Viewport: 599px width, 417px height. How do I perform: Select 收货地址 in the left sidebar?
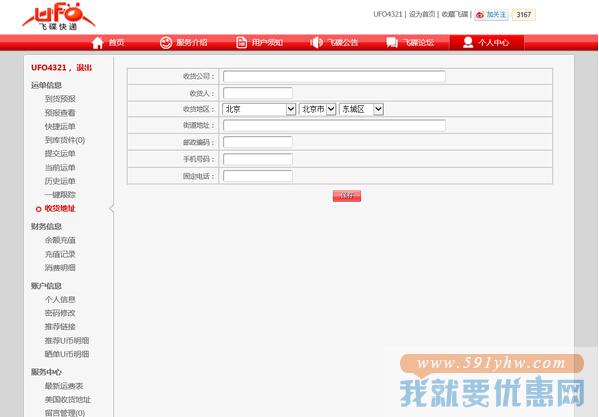60,208
